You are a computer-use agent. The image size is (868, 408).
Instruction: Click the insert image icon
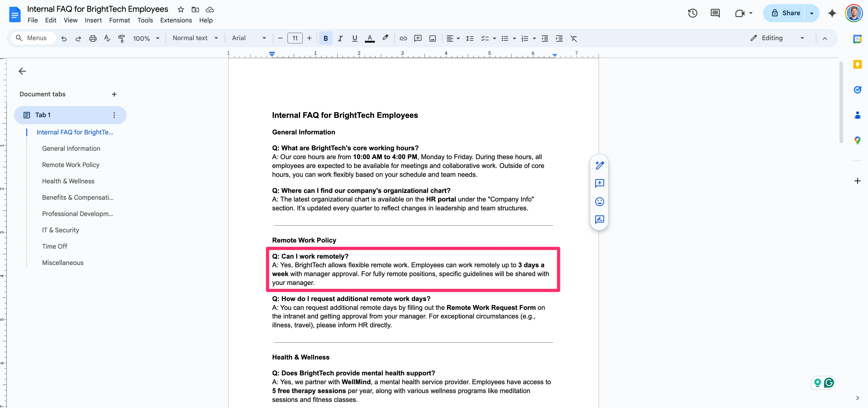coord(432,38)
